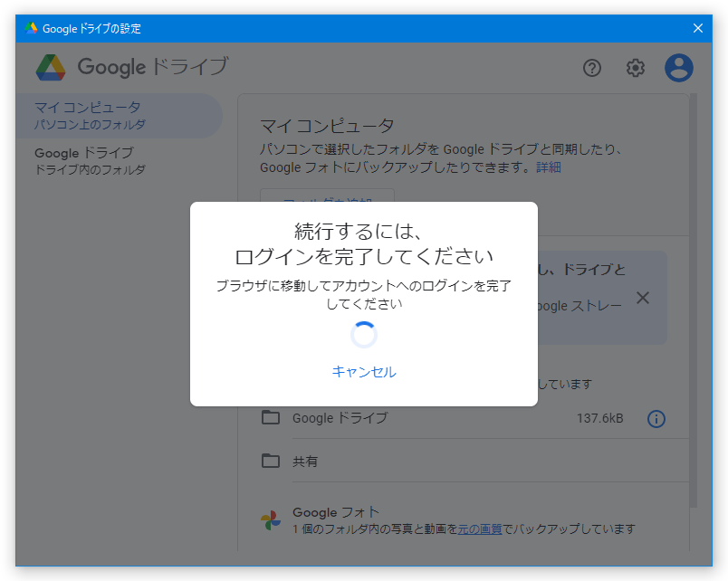The width and height of the screenshot is (728, 581).
Task: Dismiss the banner with the X icon
Action: (643, 298)
